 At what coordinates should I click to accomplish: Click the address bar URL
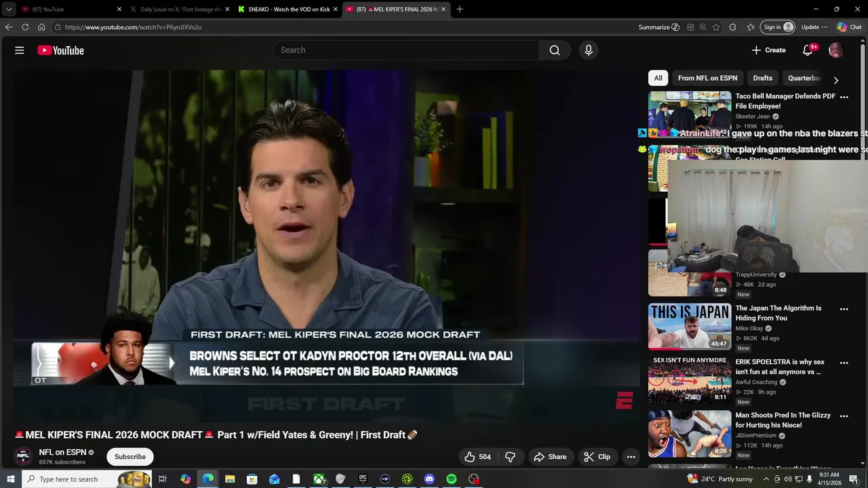[x=134, y=27]
